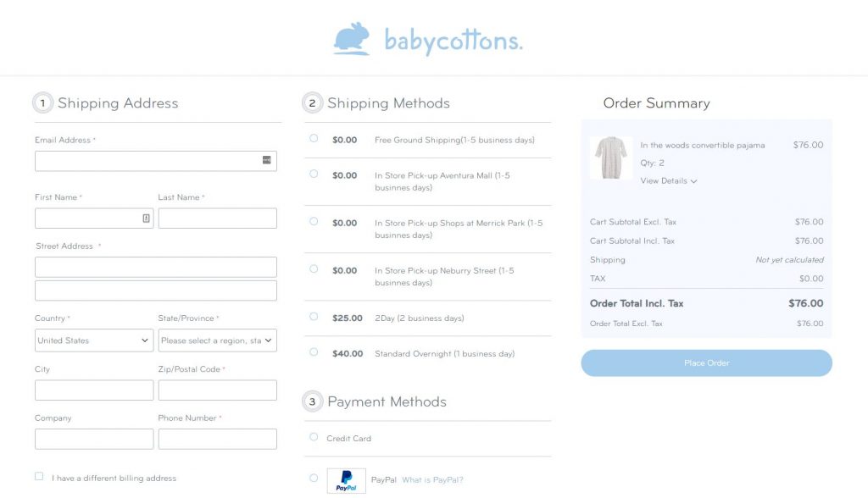This screenshot has width=868, height=498.
Task: Focus the first Street Address line
Action: (156, 268)
